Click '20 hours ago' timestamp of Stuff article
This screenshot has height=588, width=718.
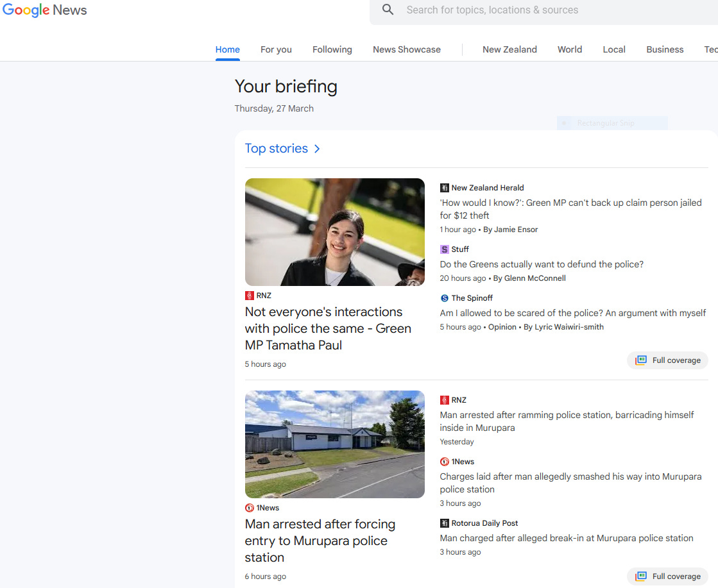463,278
